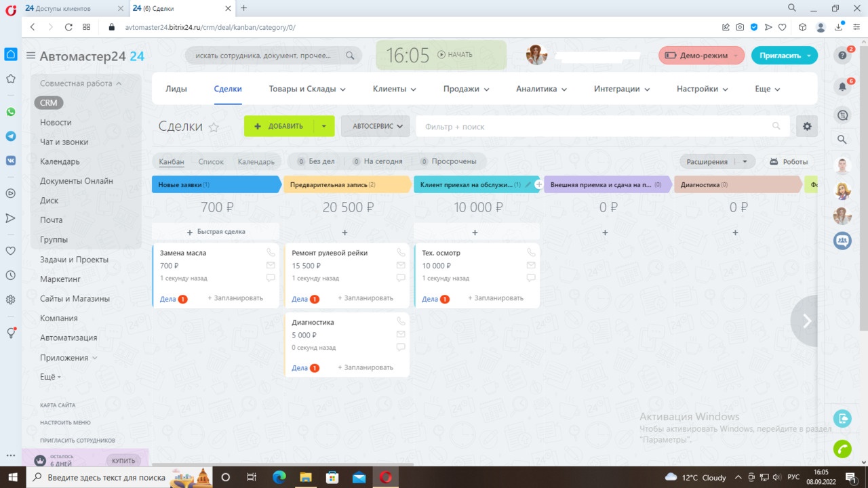Click the phone icon on Диагностика deal card
Viewport: 868px width, 488px height.
[401, 322]
